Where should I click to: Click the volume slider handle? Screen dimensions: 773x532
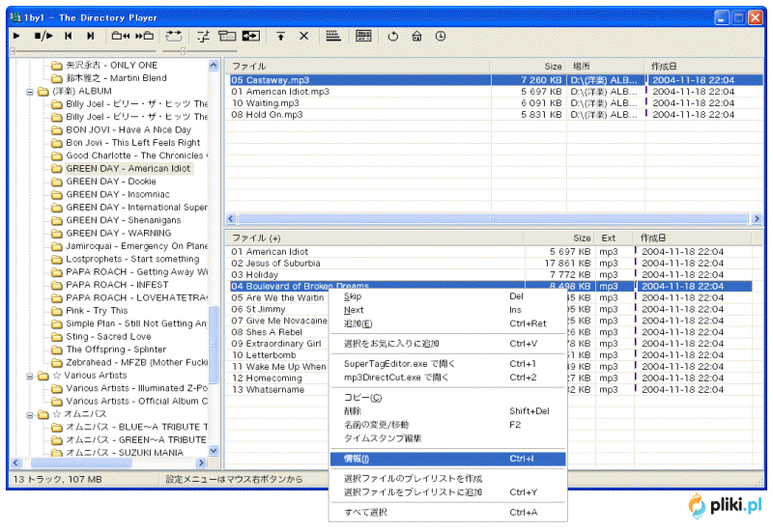click(183, 51)
